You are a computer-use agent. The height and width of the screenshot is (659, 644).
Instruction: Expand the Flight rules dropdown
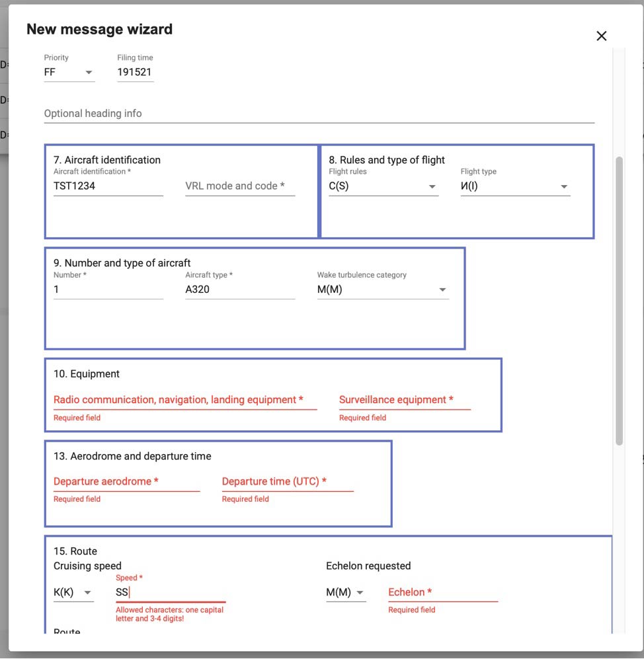tap(383, 186)
